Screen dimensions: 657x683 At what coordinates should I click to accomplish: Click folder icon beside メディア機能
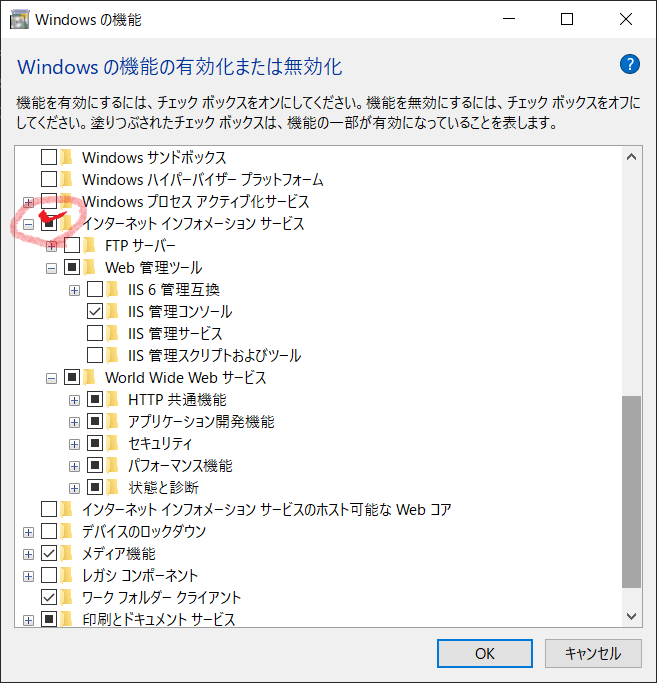coord(67,553)
